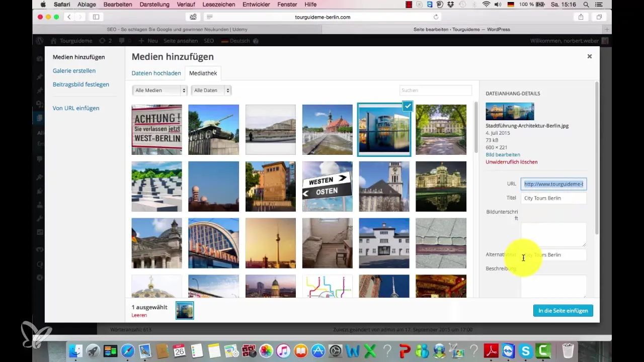The width and height of the screenshot is (644, 362).
Task: Click Unwiderruflich löschen link
Action: tap(511, 162)
